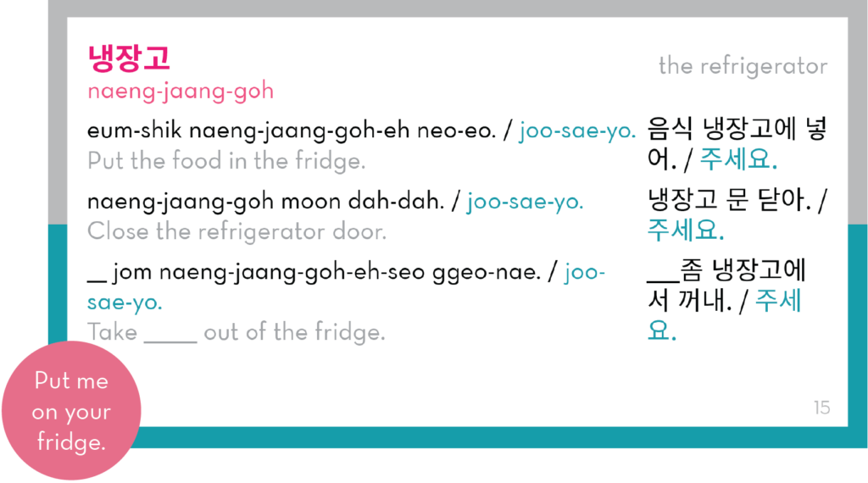Click the page number 15

(821, 408)
